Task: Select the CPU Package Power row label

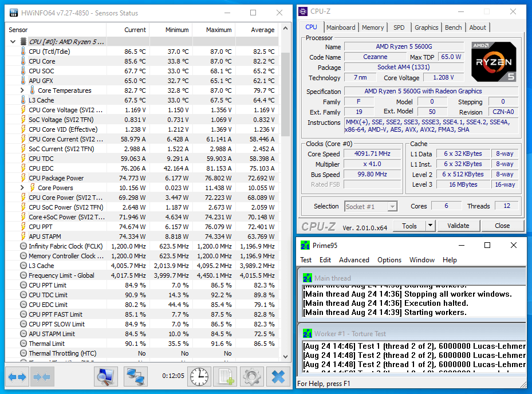Action: [56, 178]
